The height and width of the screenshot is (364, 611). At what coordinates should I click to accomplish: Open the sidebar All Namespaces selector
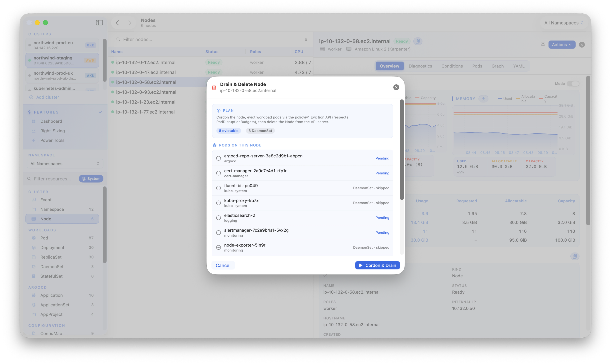pyautogui.click(x=65, y=164)
